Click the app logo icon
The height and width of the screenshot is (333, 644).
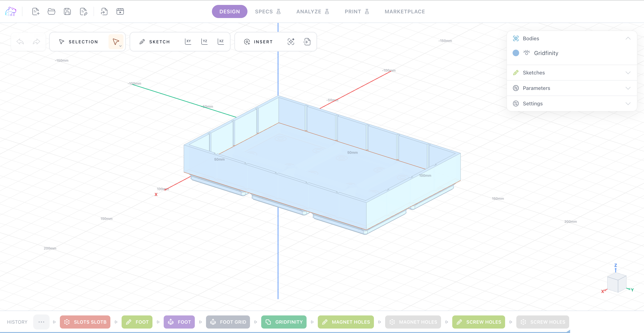pos(11,11)
